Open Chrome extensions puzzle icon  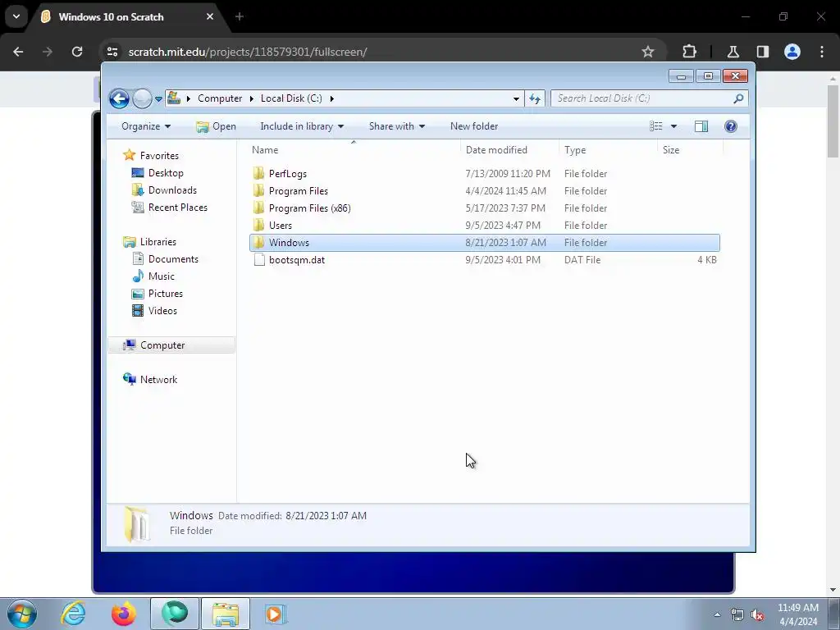tap(689, 52)
